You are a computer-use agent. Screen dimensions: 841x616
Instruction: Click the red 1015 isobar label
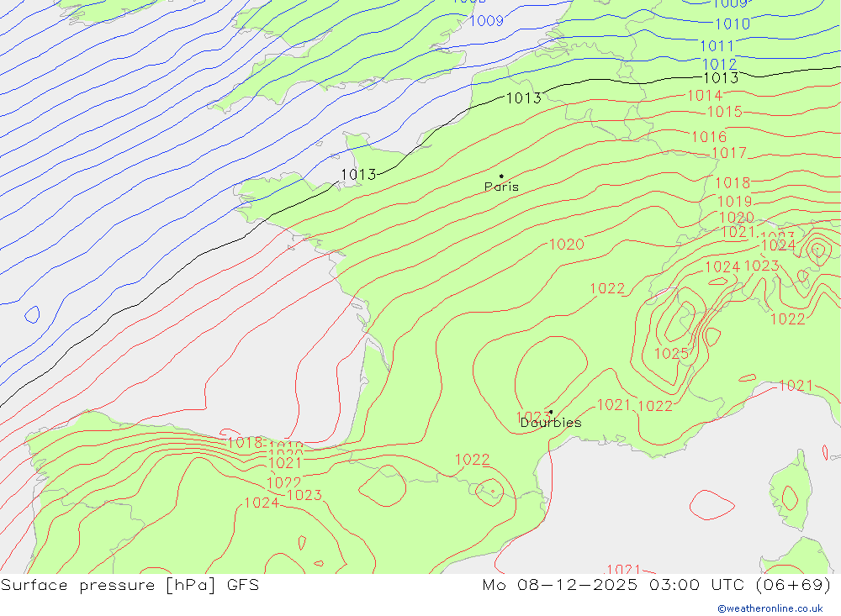coord(725,112)
